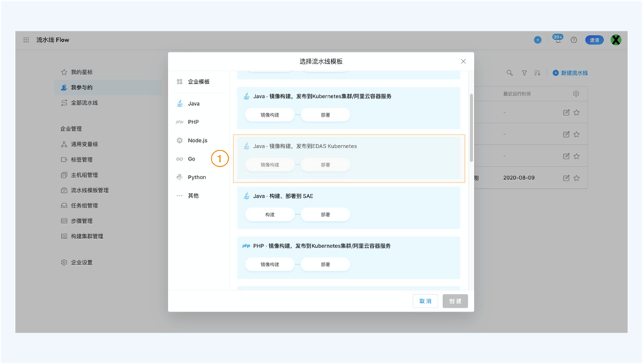The height and width of the screenshot is (364, 643).
Task: Open 构建集群管理 in sidebar
Action: tap(87, 236)
